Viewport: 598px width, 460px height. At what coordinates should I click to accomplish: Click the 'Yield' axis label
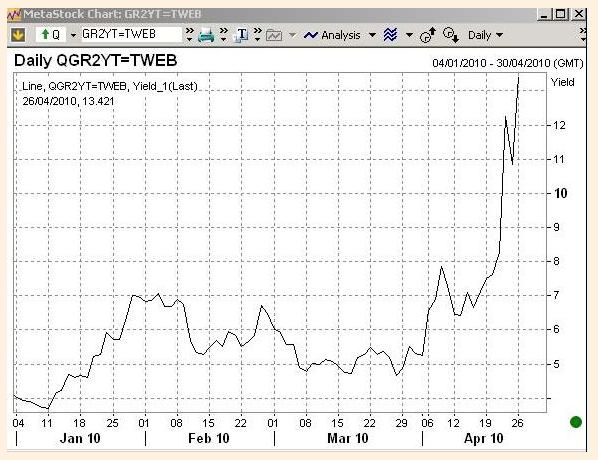click(x=563, y=82)
